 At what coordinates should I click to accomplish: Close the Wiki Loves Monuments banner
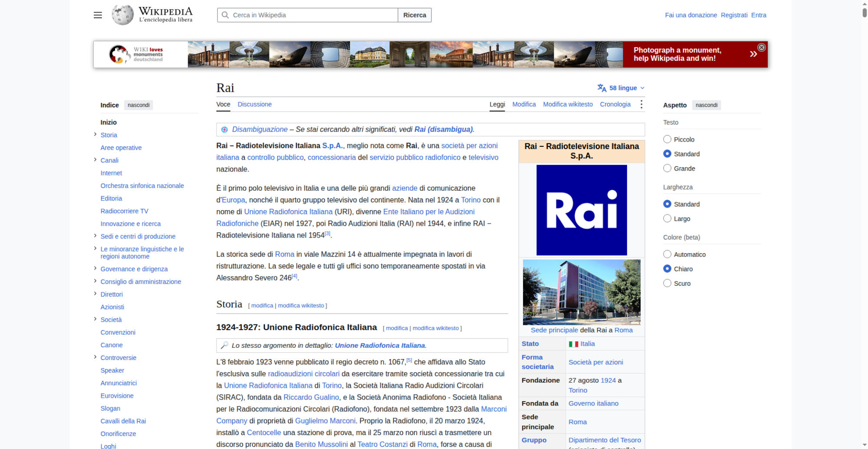click(x=761, y=47)
